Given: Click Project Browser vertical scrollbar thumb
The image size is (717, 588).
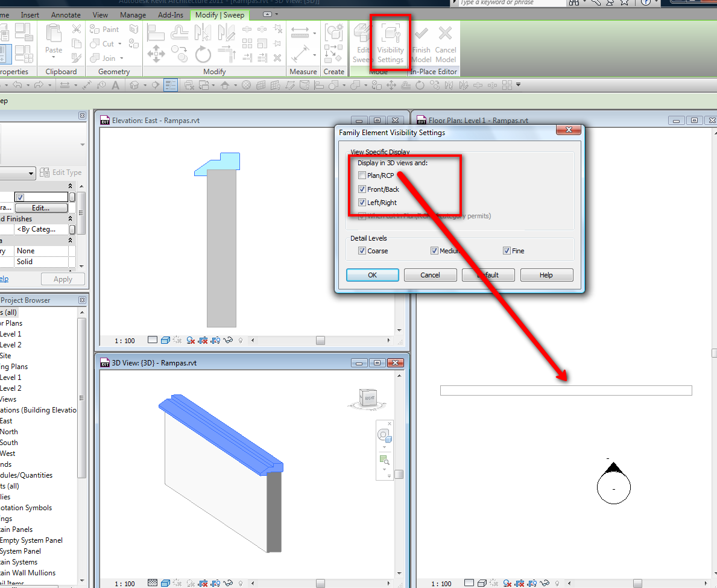Looking at the screenshot, I should click(82, 398).
